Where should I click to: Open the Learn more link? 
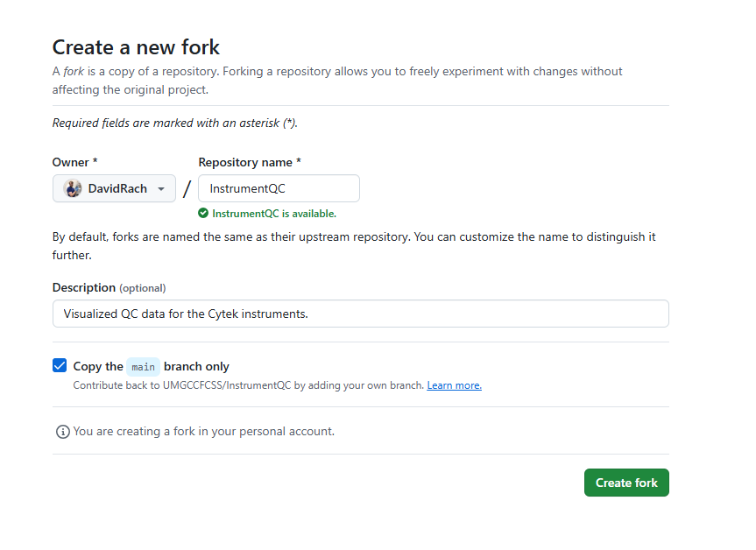click(x=454, y=385)
